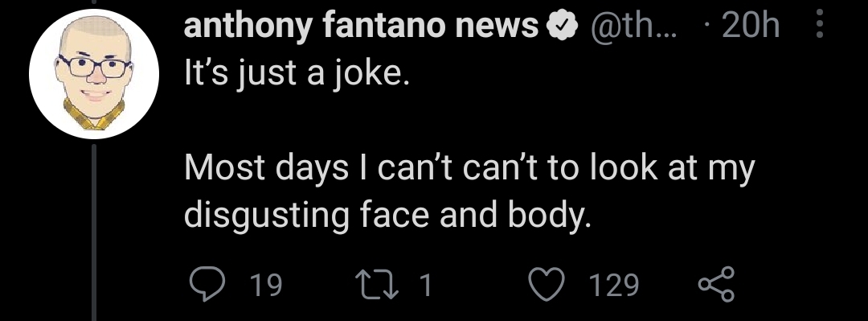
Task: Open the anthony fantano news profile name
Action: click(361, 26)
